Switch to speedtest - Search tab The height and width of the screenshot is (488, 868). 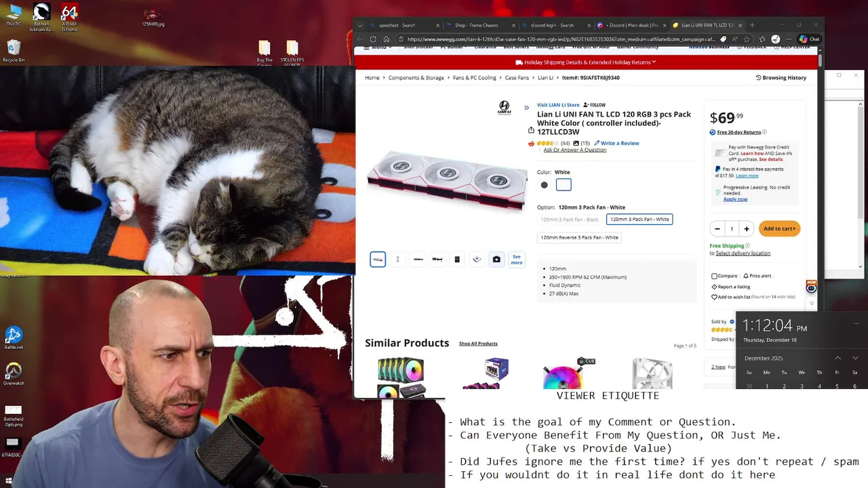(x=403, y=25)
